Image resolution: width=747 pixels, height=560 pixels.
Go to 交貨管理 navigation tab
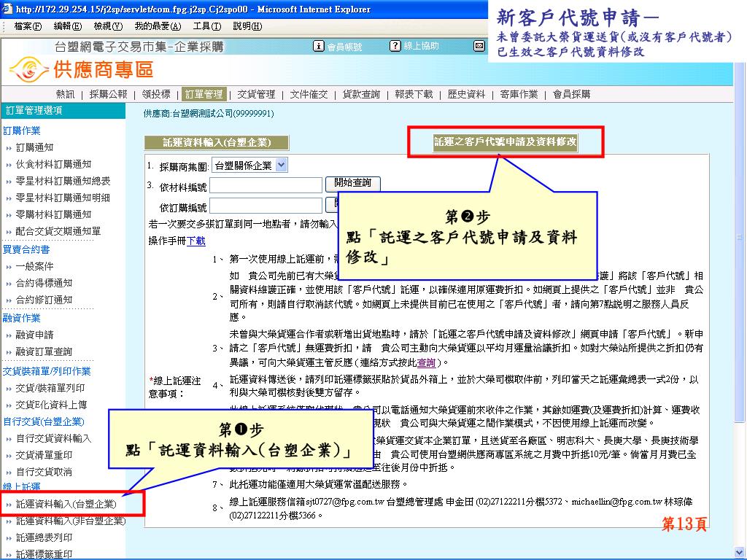pyautogui.click(x=256, y=94)
